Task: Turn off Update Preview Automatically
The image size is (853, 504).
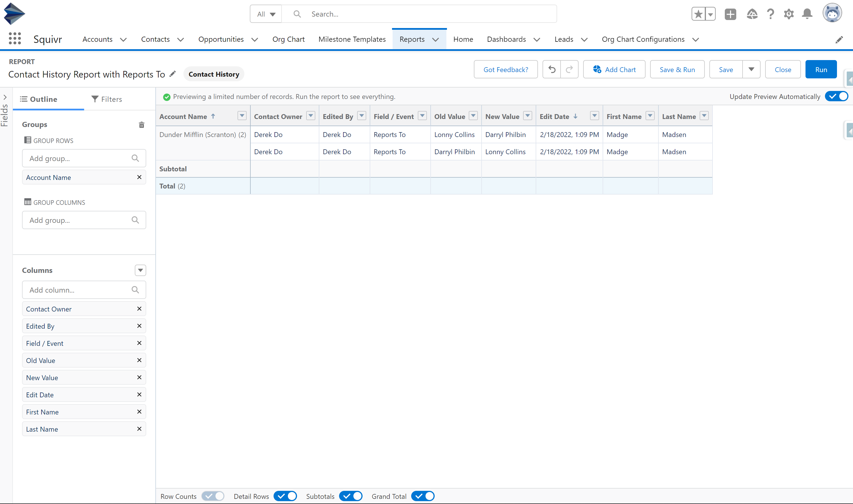Action: [x=837, y=96]
